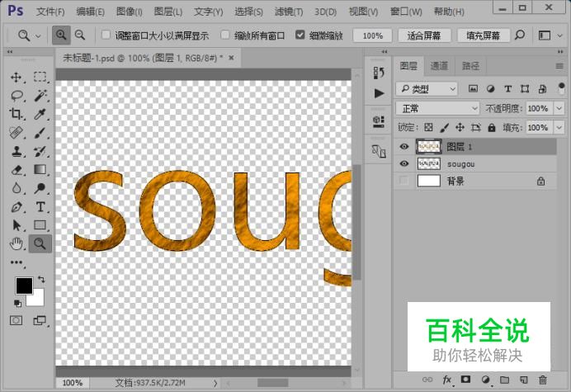Open the 文件(F) menu
The width and height of the screenshot is (571, 392).
tap(50, 12)
